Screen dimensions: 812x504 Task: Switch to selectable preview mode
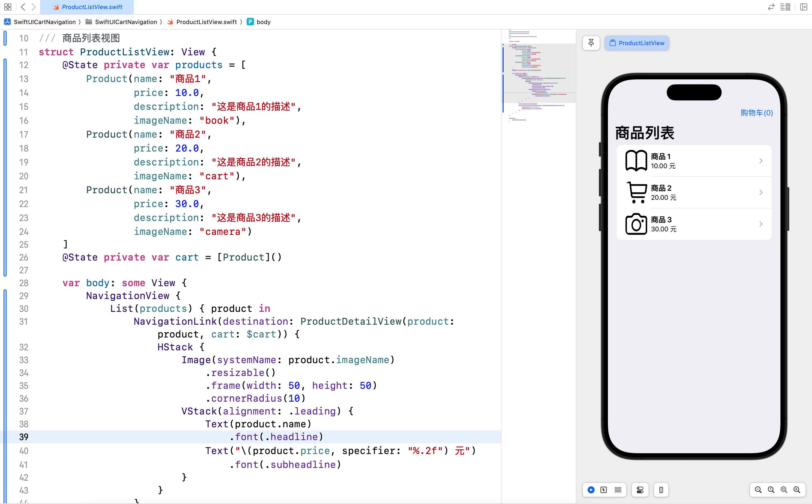tap(604, 490)
